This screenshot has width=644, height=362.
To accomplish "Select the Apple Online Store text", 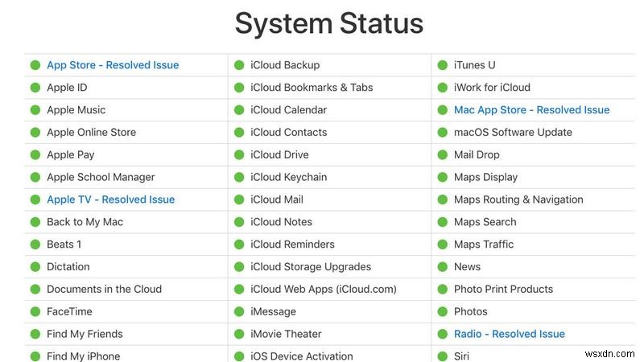I will [x=91, y=133].
